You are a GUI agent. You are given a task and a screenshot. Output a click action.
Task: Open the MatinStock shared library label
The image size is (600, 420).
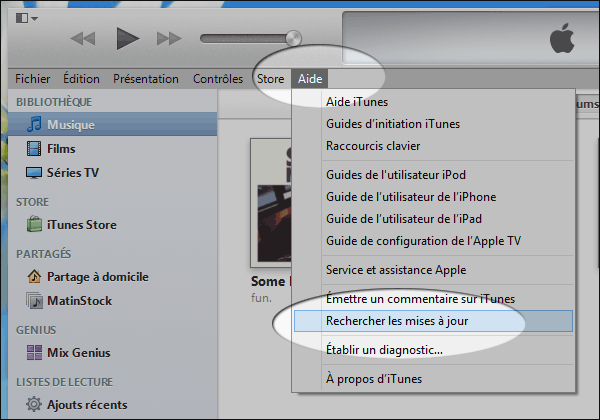[80, 301]
